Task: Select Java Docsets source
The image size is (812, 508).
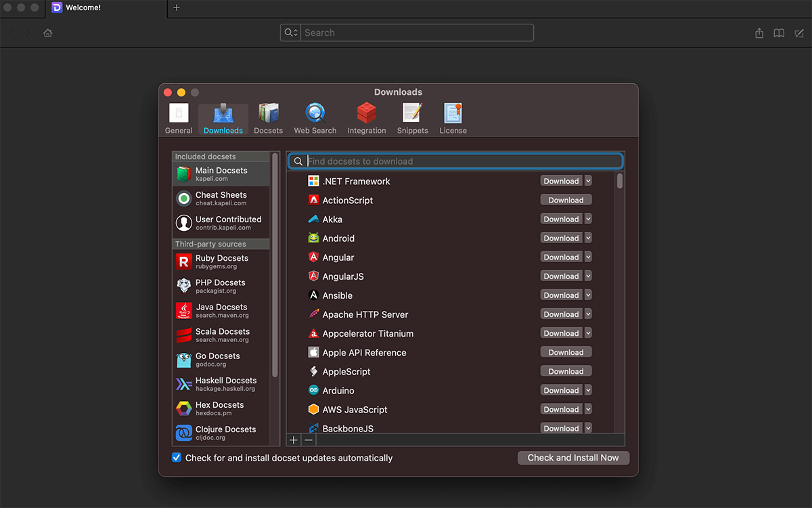Action: click(221, 310)
